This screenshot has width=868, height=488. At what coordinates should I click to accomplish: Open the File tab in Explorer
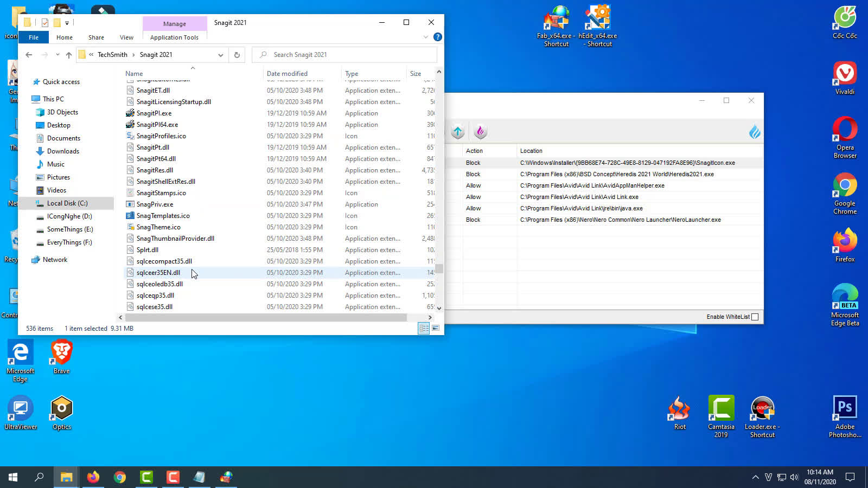(34, 37)
